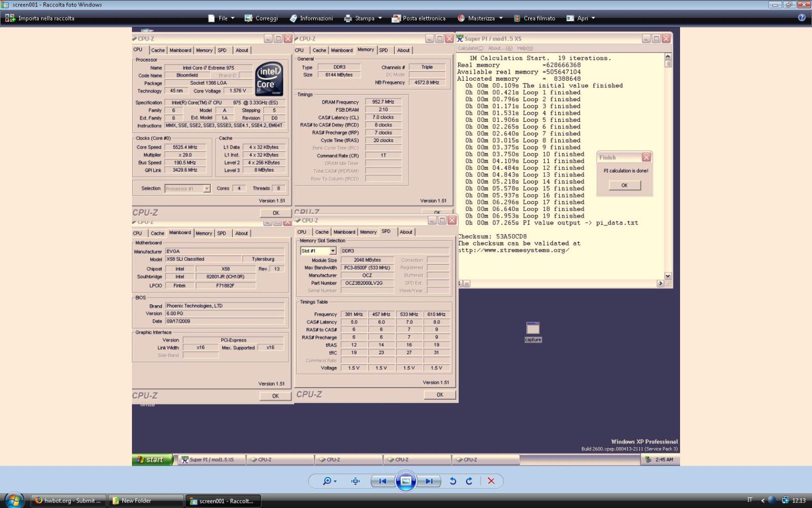Rotate the photo counterclockwise
812x508 pixels.
(453, 481)
